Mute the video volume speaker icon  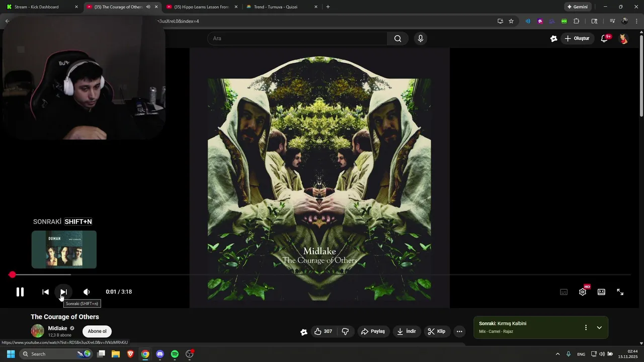[87, 292]
